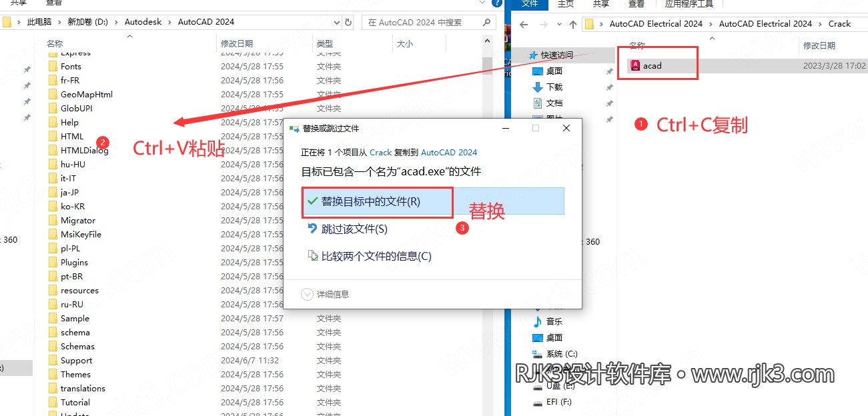Click the Sample folder icon

pos(53,318)
